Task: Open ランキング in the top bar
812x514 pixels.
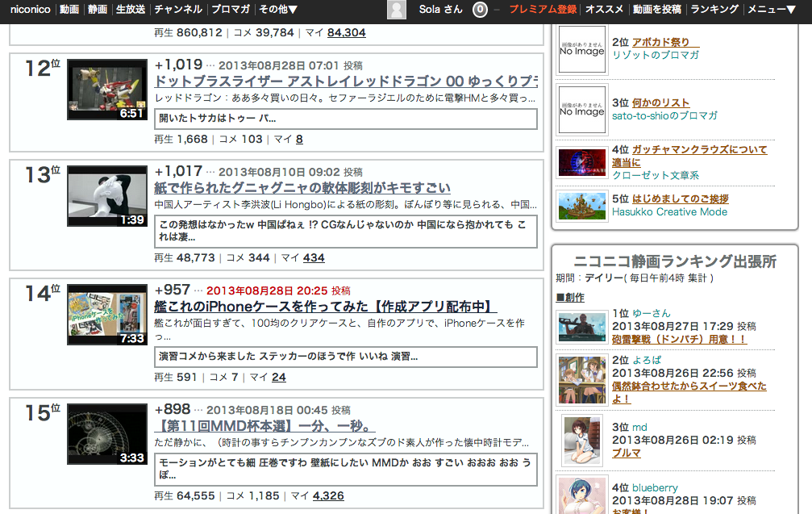Action: (714, 10)
